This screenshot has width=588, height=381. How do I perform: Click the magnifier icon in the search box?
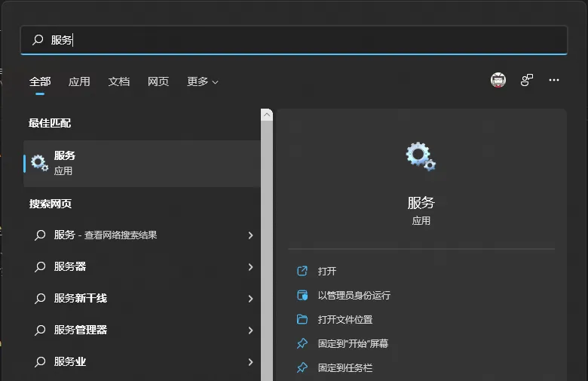click(38, 39)
